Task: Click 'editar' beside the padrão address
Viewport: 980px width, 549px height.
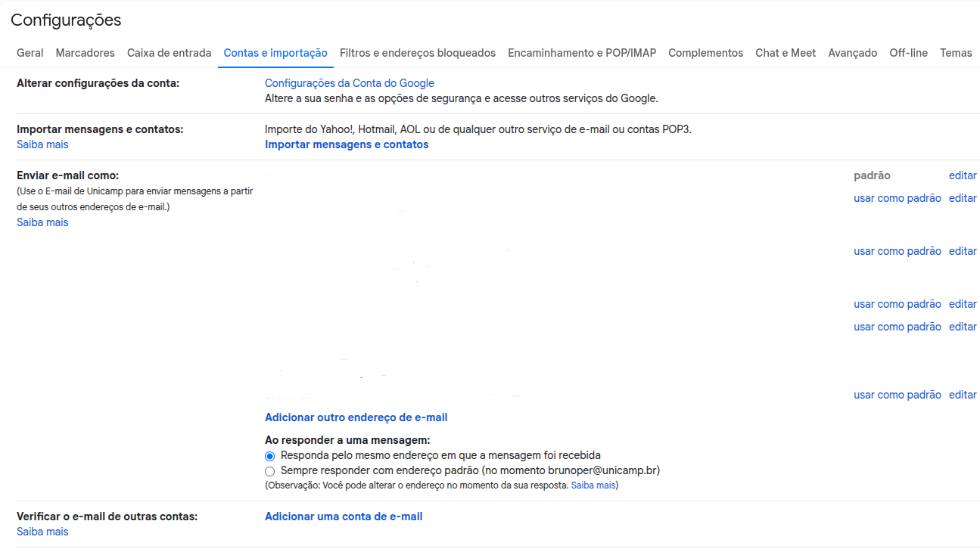Action: tap(963, 175)
